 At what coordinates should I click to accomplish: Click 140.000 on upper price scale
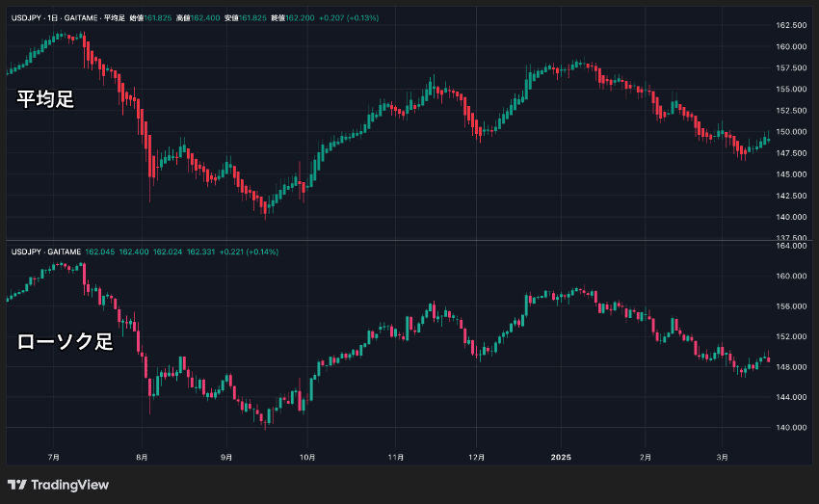791,217
